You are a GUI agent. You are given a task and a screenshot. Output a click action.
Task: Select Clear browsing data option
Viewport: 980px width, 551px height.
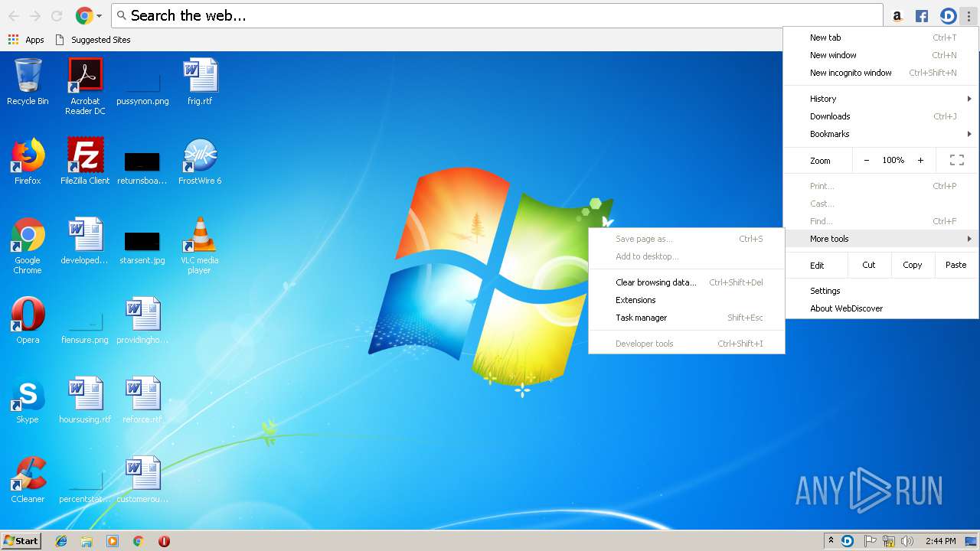[x=687, y=282]
